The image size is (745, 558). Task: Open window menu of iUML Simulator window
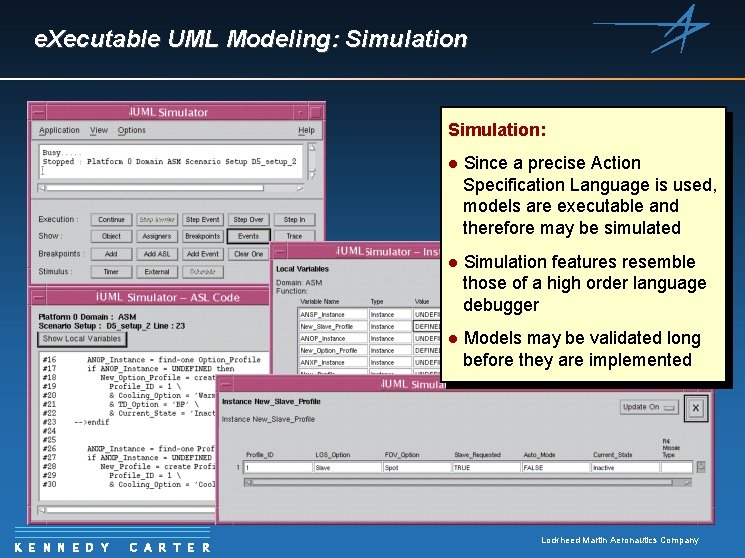point(38,113)
